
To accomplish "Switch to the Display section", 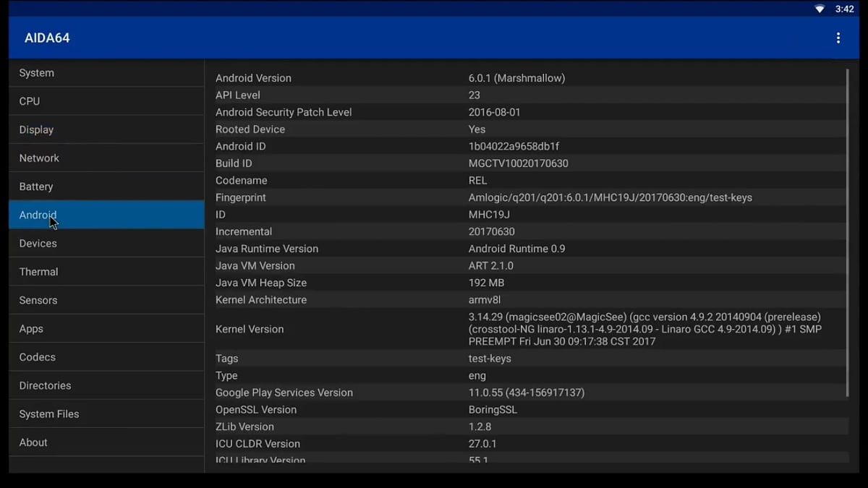I will tap(106, 129).
